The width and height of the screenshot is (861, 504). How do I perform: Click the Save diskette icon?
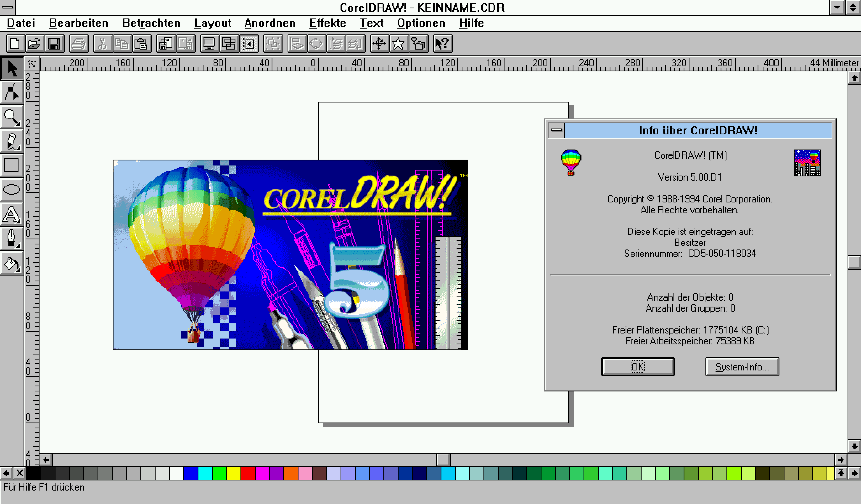(x=54, y=44)
